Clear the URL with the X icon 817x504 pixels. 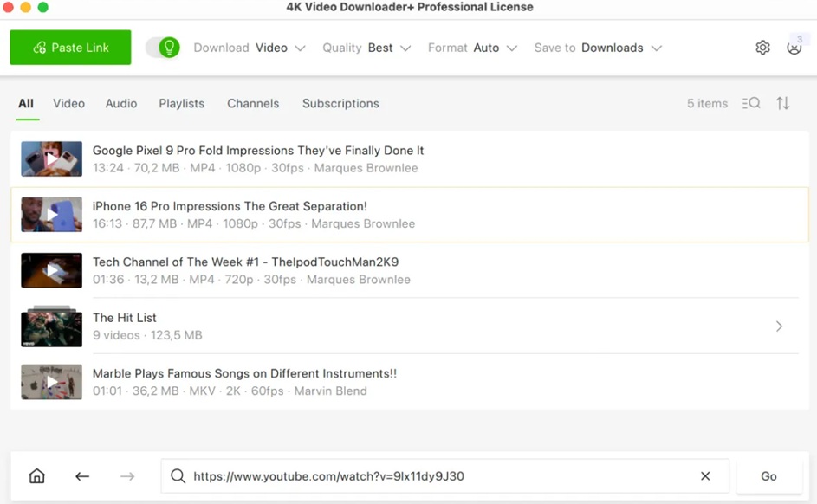tap(705, 476)
